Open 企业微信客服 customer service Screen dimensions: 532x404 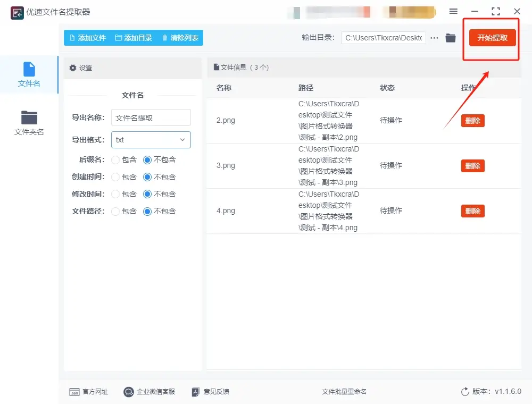click(x=128, y=392)
